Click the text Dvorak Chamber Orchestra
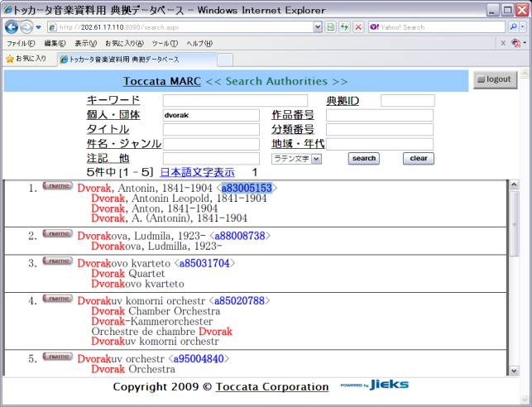532x407 pixels. [x=156, y=311]
